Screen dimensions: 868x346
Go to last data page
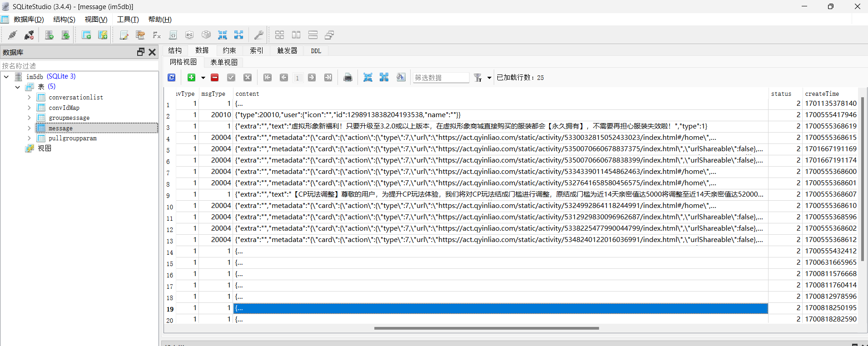[x=328, y=78]
